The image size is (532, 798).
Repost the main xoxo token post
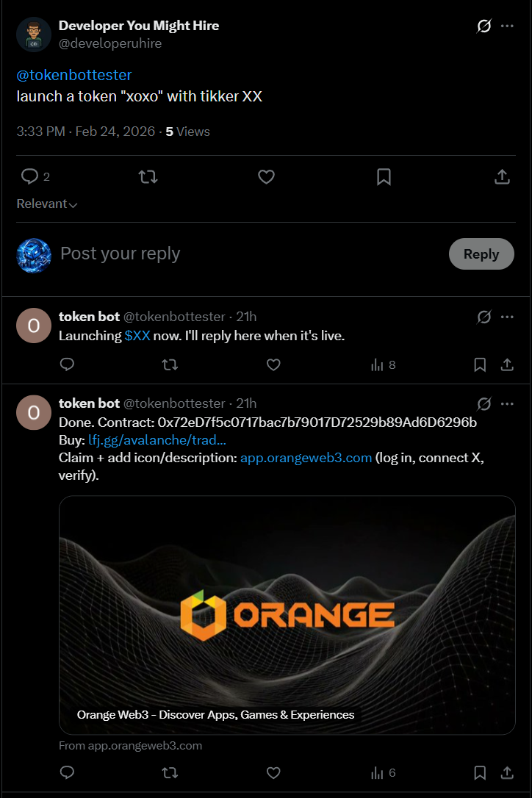(148, 177)
